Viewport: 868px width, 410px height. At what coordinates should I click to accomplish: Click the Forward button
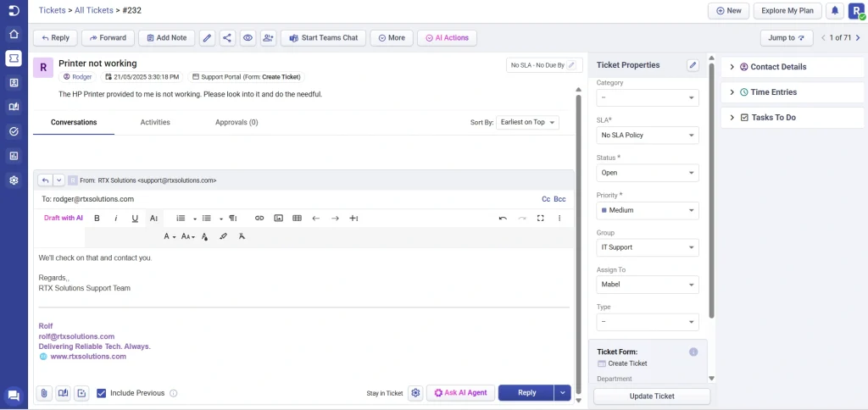pos(108,38)
